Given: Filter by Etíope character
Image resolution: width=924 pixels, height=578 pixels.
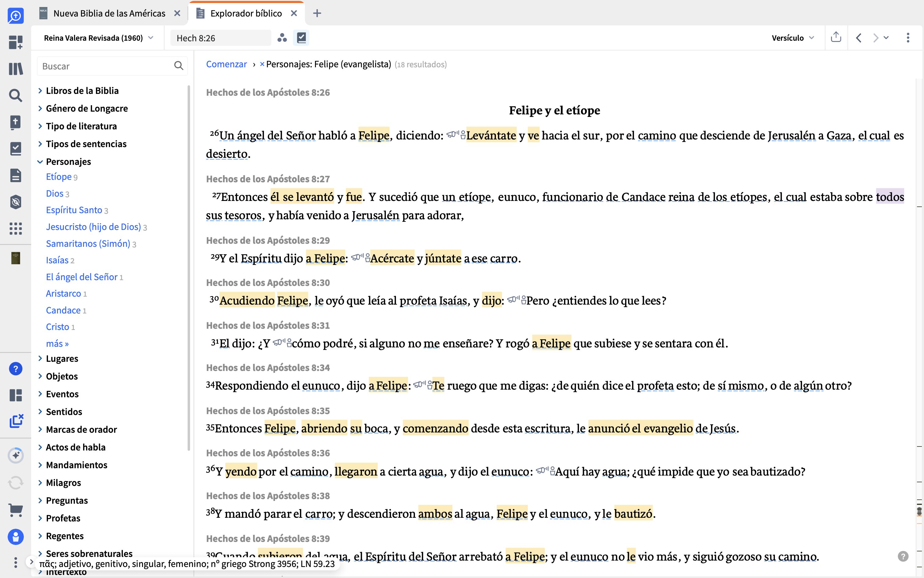Looking at the screenshot, I should point(59,177).
